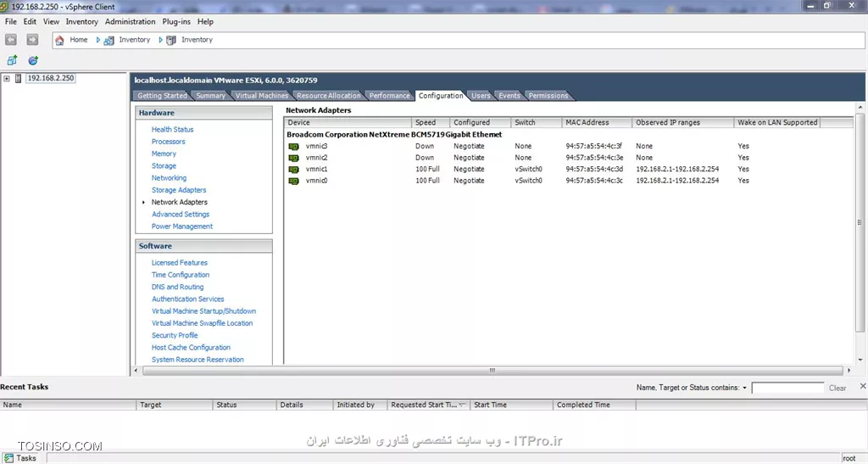Click the Tasks icon in status bar
The image size is (868, 464).
[8, 458]
